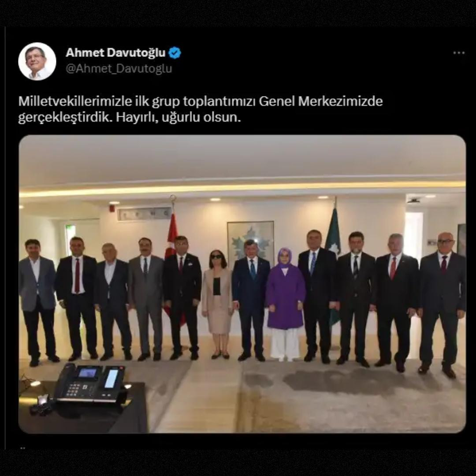Click the ceiling projector in the photo

pos(414,201)
